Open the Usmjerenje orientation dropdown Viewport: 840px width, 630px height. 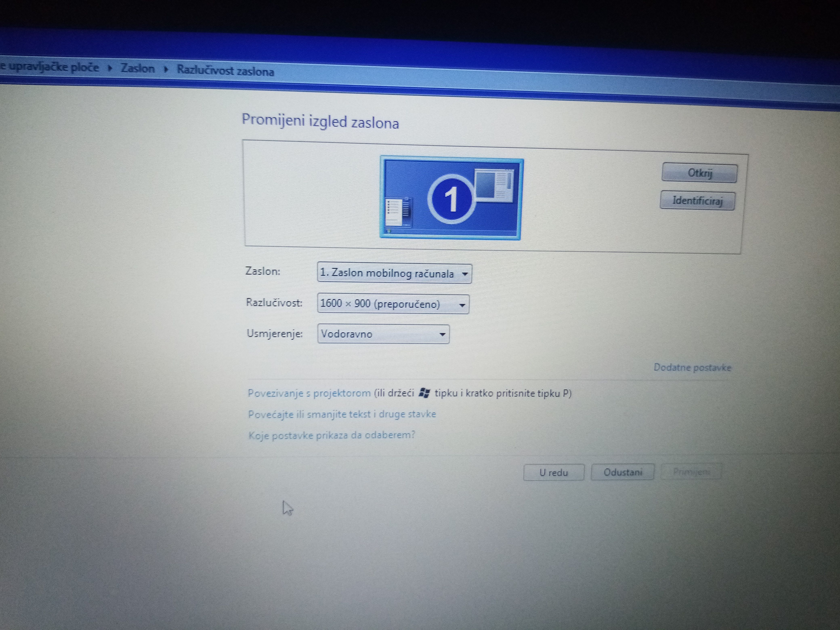coord(383,334)
